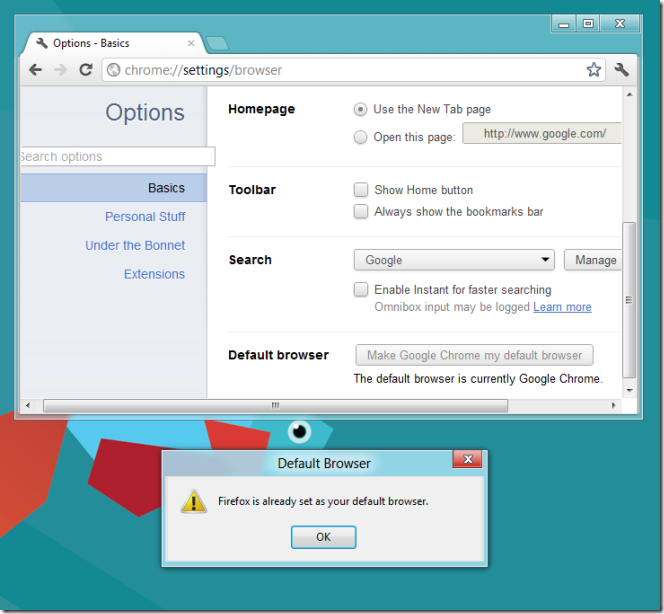Screen dimensions: 664x614
Task: Click the scroll down arrow on vertical scrollbar
Action: point(629,389)
